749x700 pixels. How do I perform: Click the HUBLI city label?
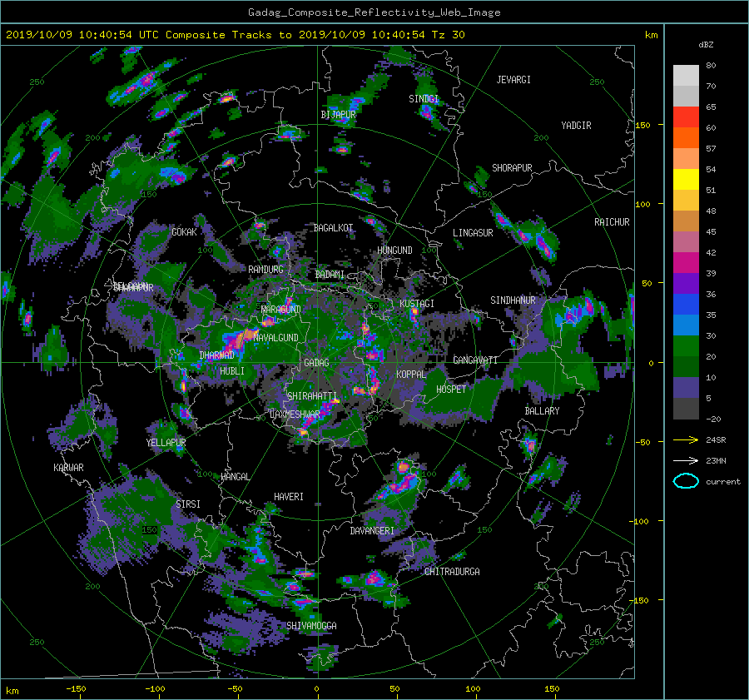(232, 371)
